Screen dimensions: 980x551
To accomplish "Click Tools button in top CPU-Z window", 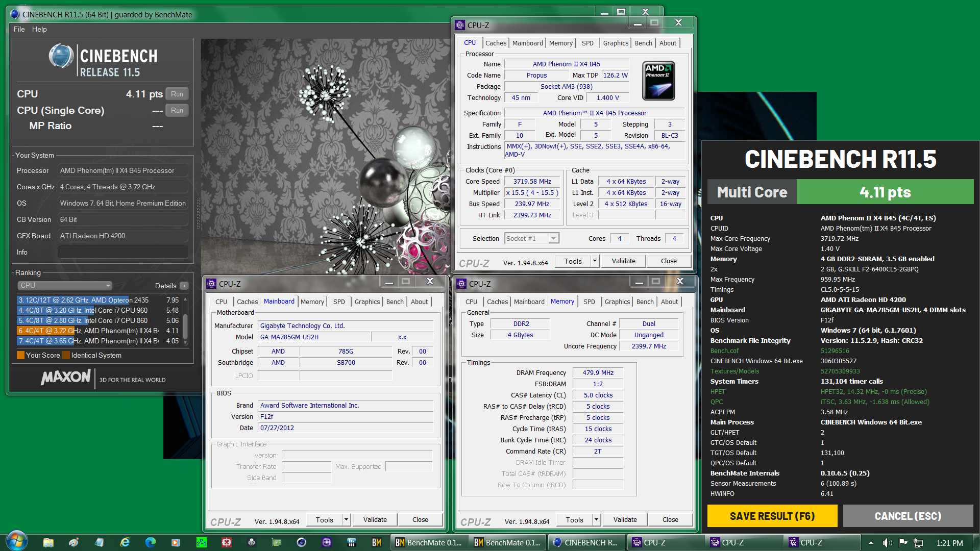I will (573, 261).
